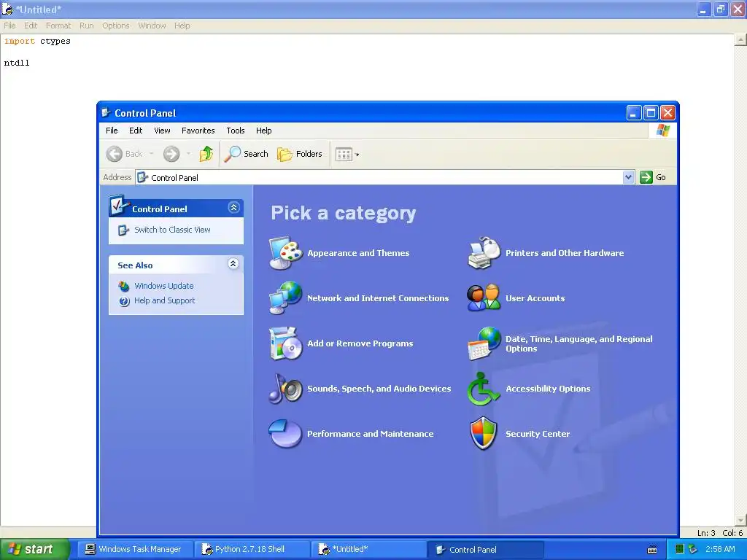Click the User Accounts text link
The height and width of the screenshot is (560, 747).
coord(535,298)
